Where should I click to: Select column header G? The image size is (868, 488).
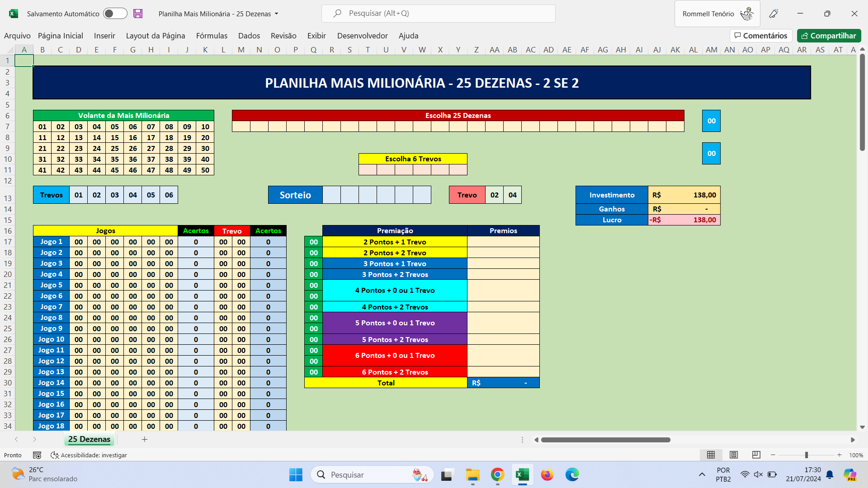[133, 50]
